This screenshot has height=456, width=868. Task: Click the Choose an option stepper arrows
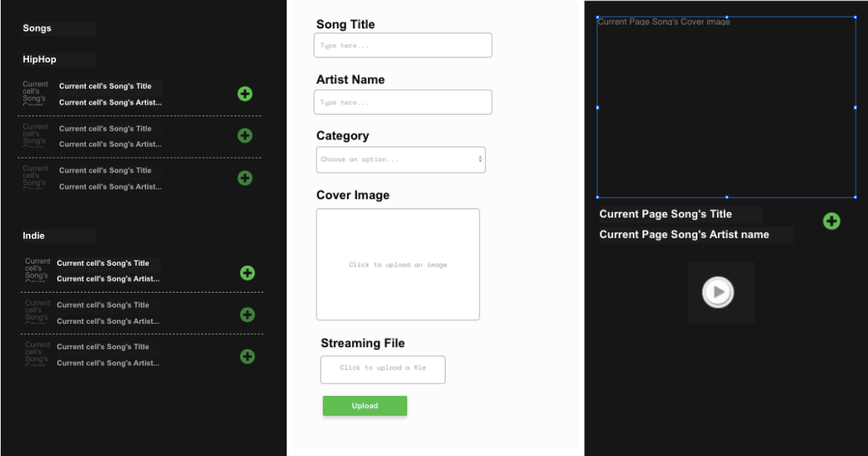479,159
